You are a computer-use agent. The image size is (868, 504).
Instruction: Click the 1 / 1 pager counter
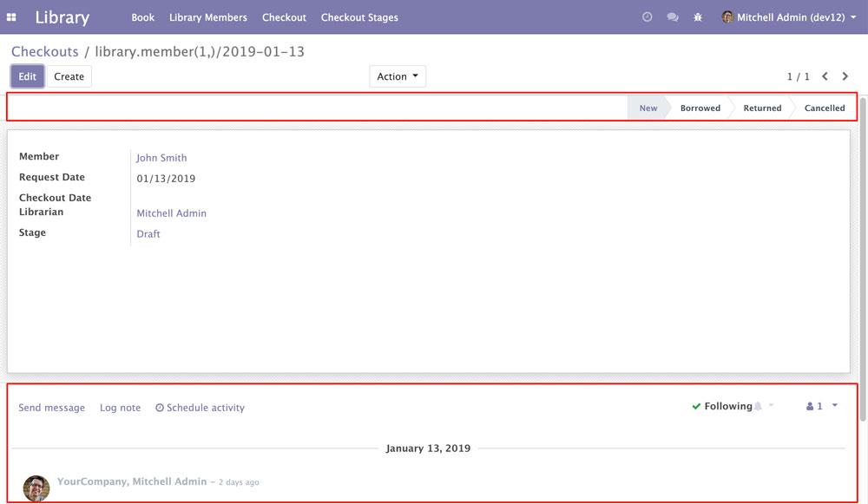click(799, 76)
